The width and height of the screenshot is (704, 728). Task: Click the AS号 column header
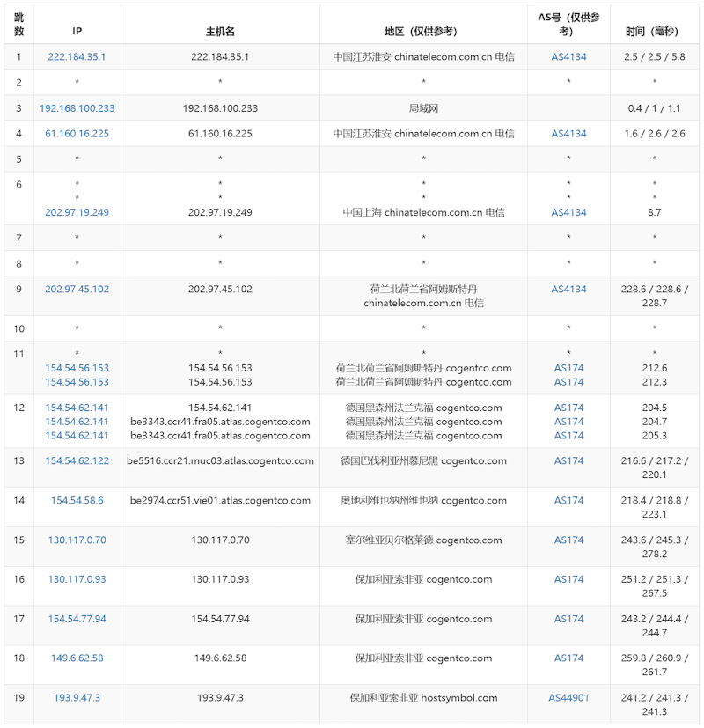point(568,24)
